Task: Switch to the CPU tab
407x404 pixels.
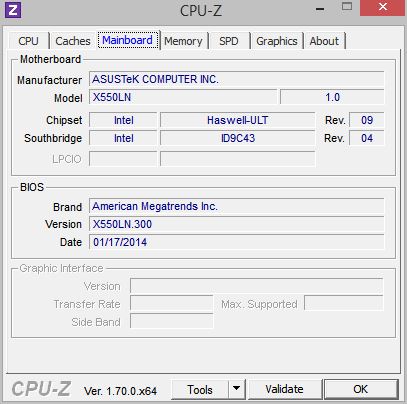Action: 28,41
